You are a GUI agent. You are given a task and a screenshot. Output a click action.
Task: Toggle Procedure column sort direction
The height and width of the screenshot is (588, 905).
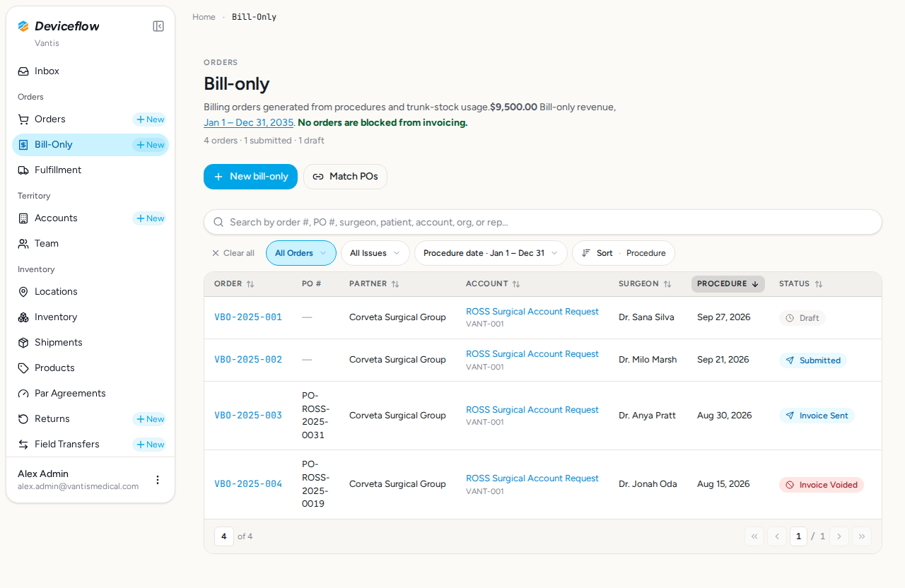(x=728, y=284)
